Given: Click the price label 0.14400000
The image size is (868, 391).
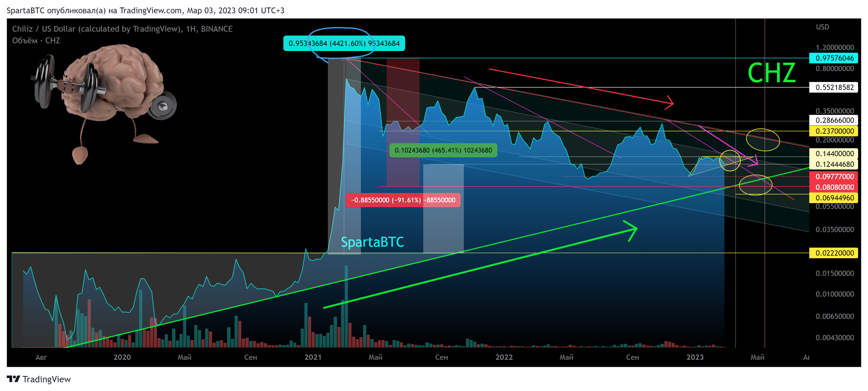Looking at the screenshot, I should 834,154.
